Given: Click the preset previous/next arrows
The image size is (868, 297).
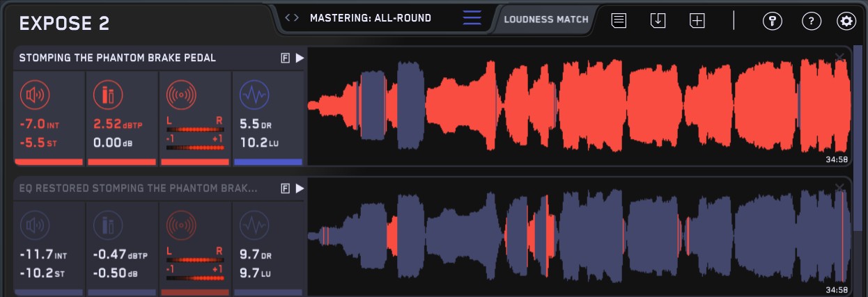Looking at the screenshot, I should [293, 18].
